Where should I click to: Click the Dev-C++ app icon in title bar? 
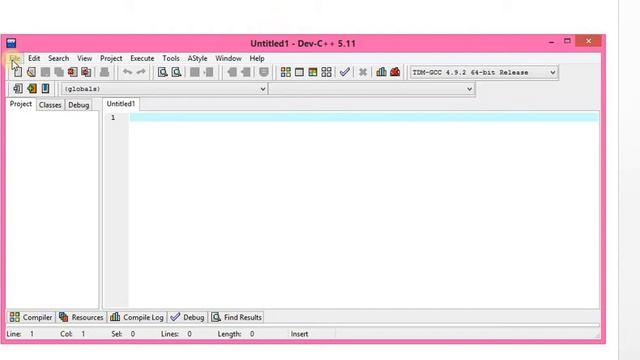point(11,43)
